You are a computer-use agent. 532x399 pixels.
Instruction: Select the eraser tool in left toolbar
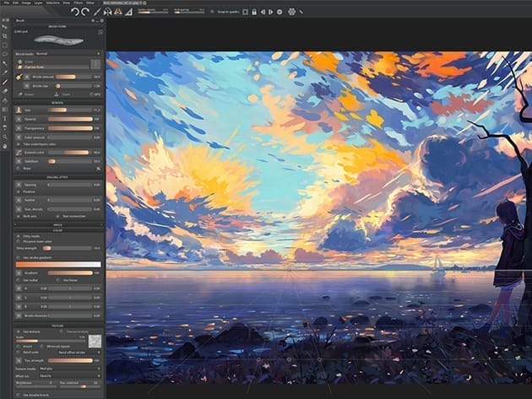pos(4,90)
